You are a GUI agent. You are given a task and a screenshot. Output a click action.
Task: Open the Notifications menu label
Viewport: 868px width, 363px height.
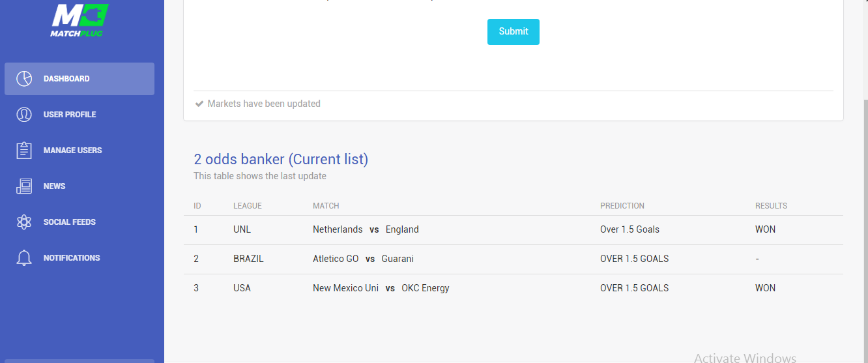point(72,258)
